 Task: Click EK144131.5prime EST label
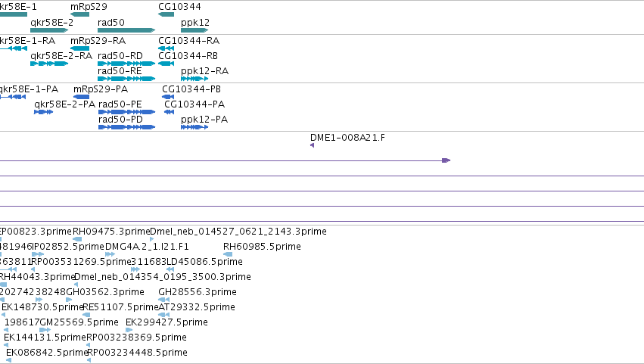pos(45,338)
